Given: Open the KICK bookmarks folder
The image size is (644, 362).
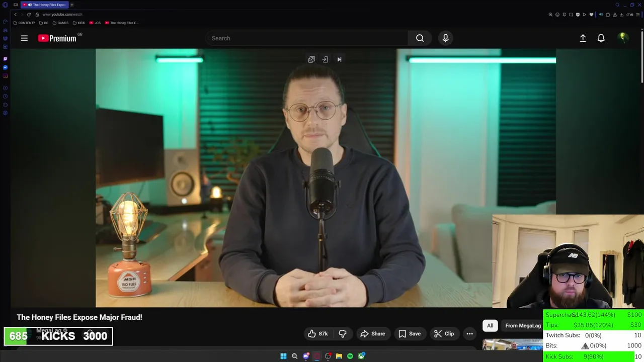Looking at the screenshot, I should pos(79,23).
